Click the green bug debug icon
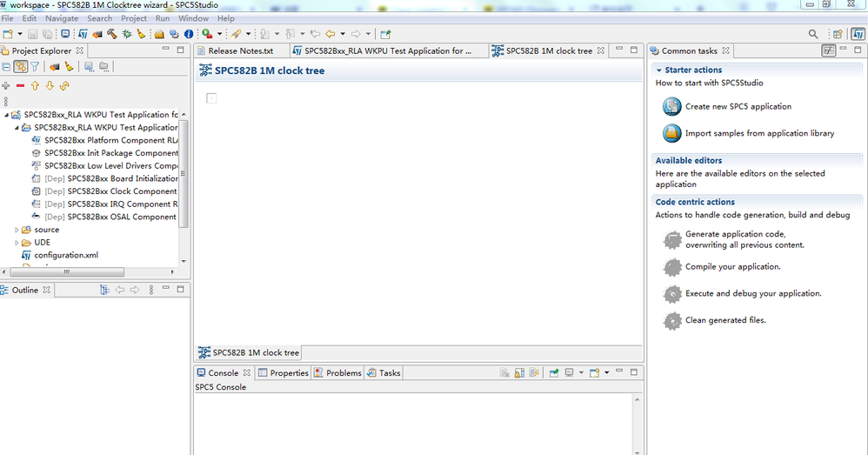 pyautogui.click(x=127, y=34)
